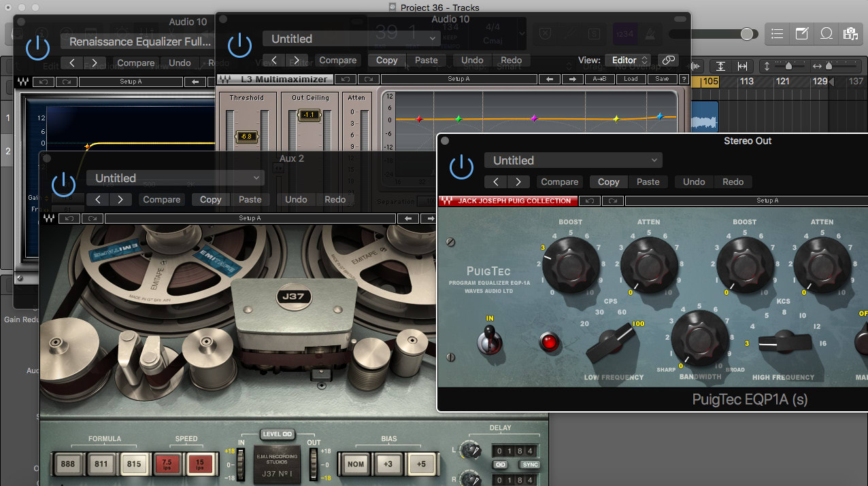Click the Waves logo in the J37 toolbar
The height and width of the screenshot is (486, 868).
point(49,219)
